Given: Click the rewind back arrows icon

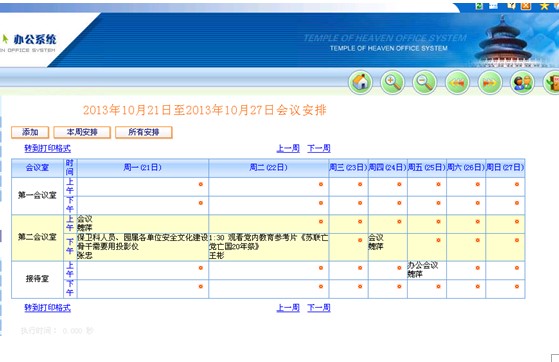Looking at the screenshot, I should click(x=457, y=82).
